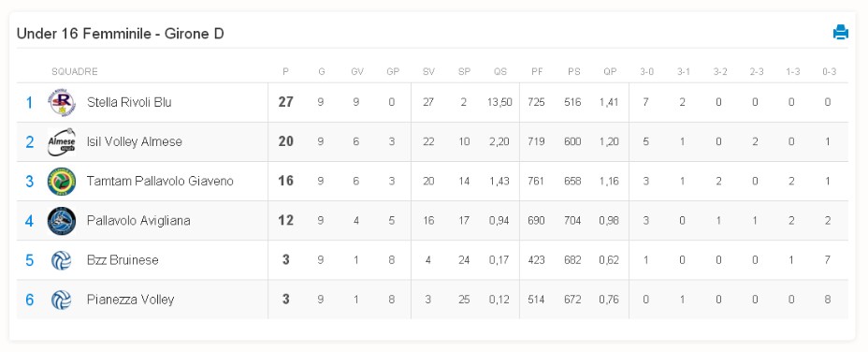Open the Isil Volley Almese team link
Viewport: 868px width, 352px height.
135,142
